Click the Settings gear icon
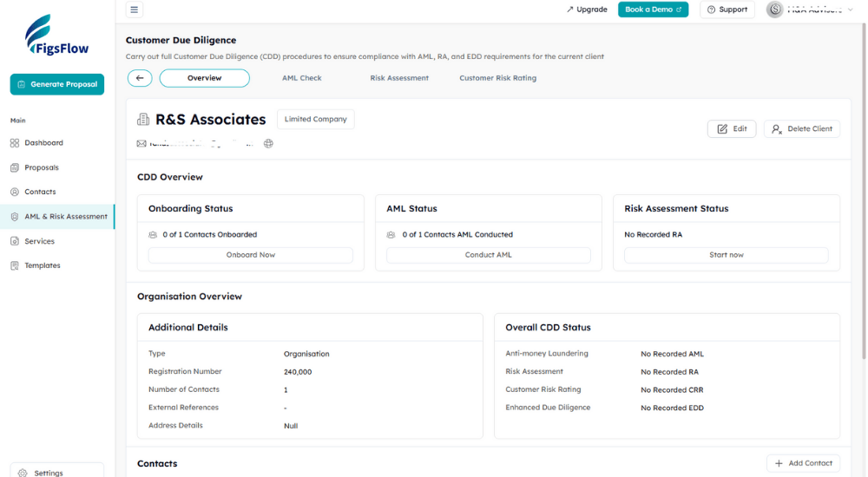The image size is (868, 477). point(23,474)
